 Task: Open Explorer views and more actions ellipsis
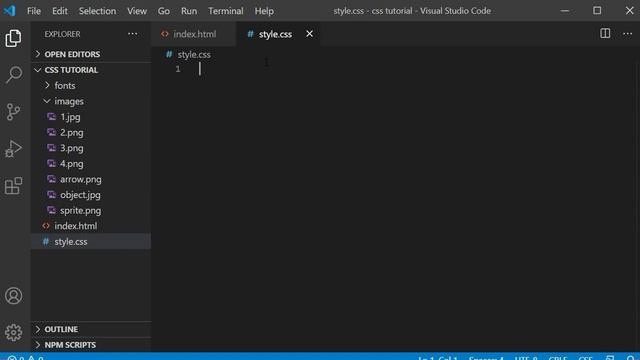(x=133, y=34)
